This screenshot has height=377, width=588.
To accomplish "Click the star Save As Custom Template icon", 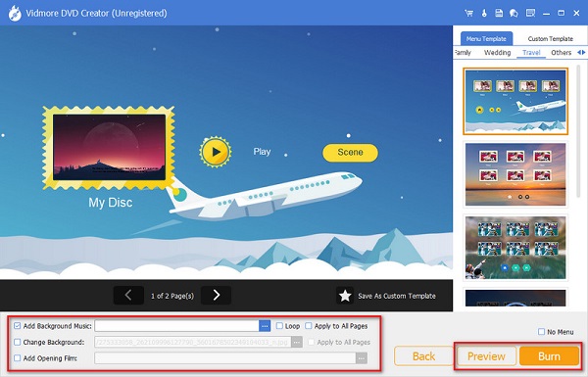I will 345,296.
